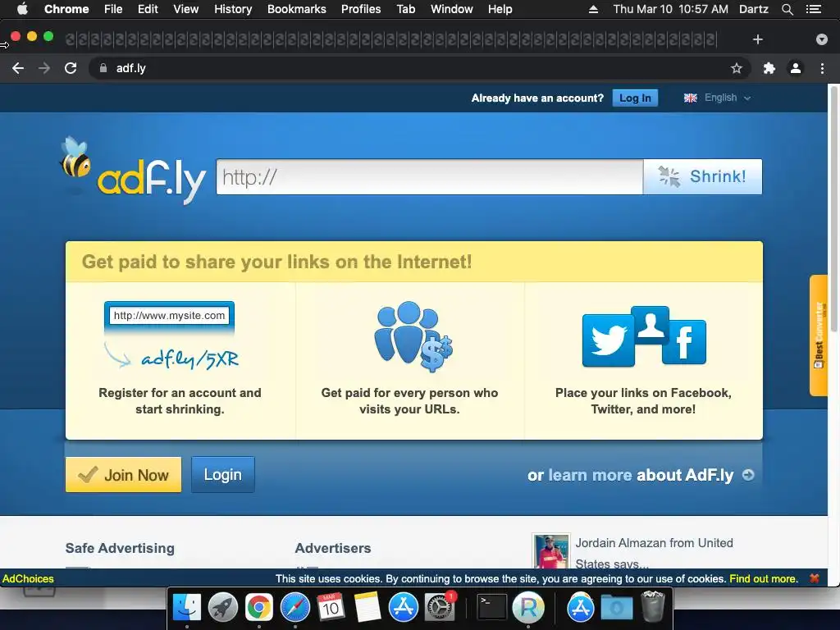This screenshot has width=840, height=630.
Task: Open the R app icon in dock
Action: [528, 608]
